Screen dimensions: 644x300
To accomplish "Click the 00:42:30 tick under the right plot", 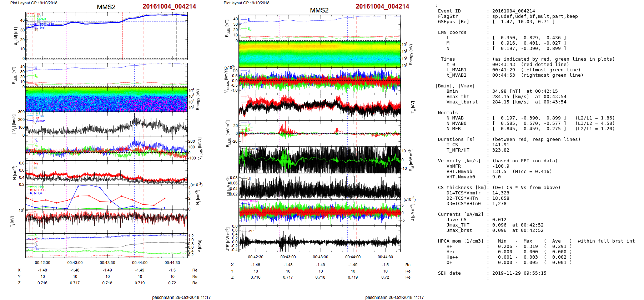I will [256, 257].
